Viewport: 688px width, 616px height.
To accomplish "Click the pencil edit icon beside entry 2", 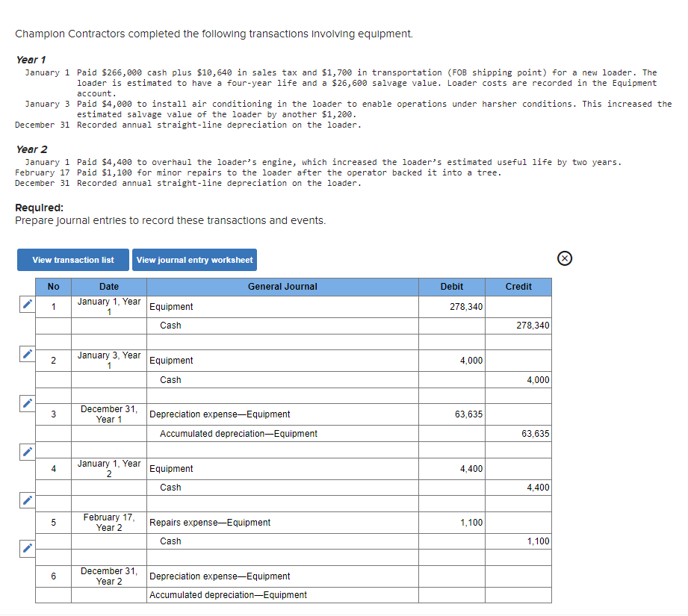I will [x=27, y=354].
